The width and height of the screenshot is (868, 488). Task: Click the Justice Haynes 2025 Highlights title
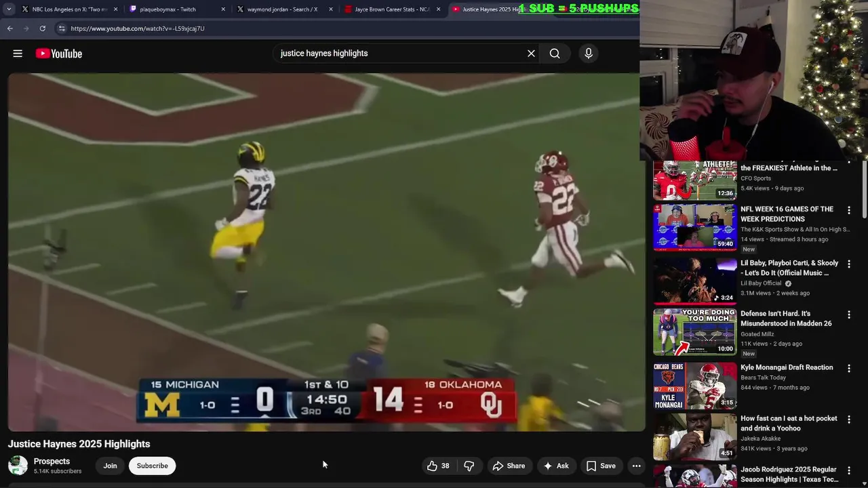click(79, 444)
